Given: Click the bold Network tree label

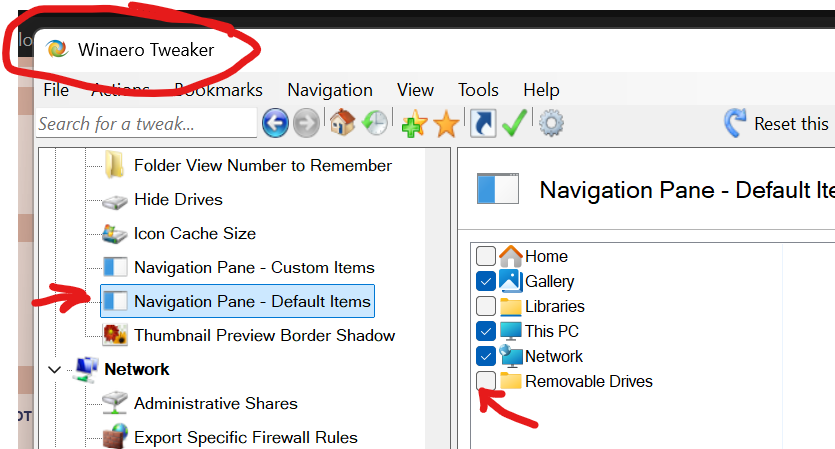Looking at the screenshot, I should pos(137,369).
